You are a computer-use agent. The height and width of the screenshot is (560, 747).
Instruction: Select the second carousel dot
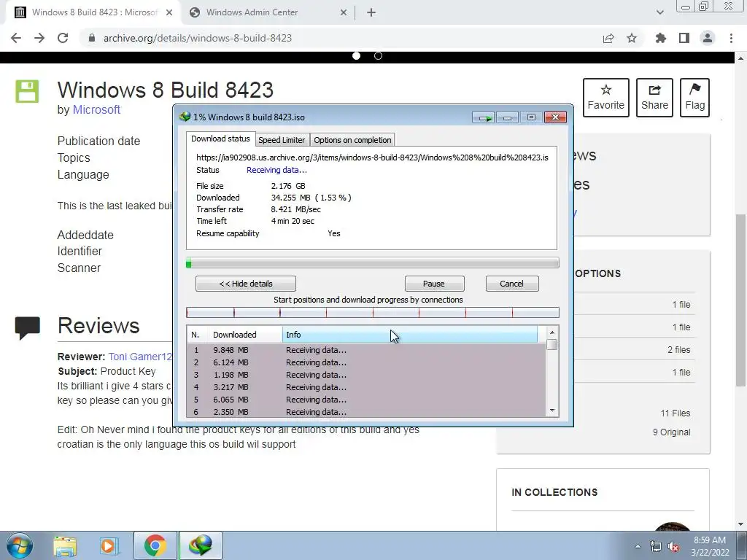coord(379,55)
